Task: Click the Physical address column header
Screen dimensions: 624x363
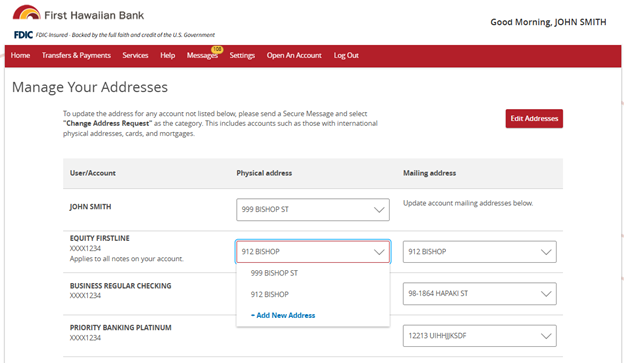Action: (x=264, y=173)
